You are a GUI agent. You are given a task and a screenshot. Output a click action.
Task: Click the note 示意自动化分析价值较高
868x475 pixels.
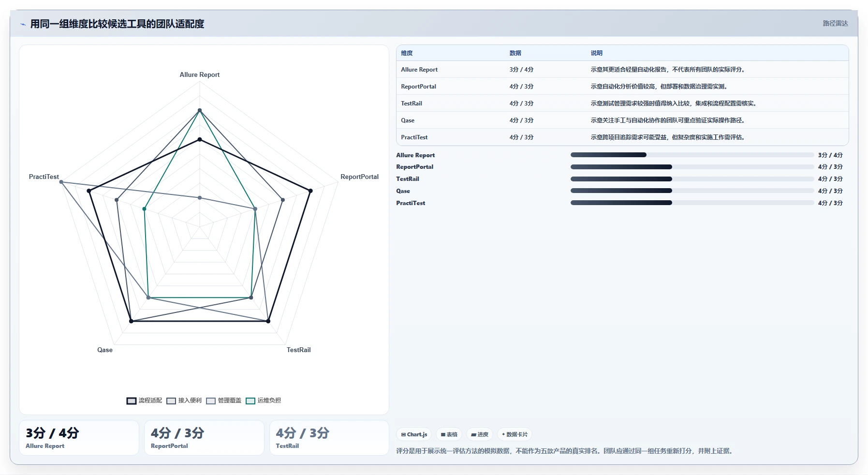[x=660, y=87]
